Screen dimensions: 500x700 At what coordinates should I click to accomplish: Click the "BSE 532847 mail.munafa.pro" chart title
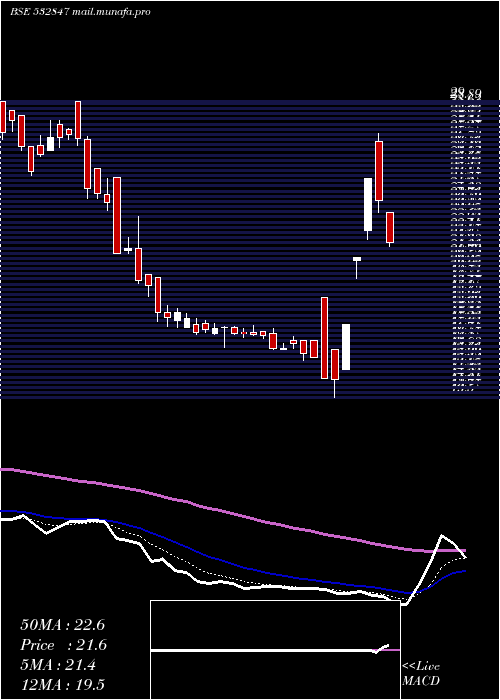(80, 12)
